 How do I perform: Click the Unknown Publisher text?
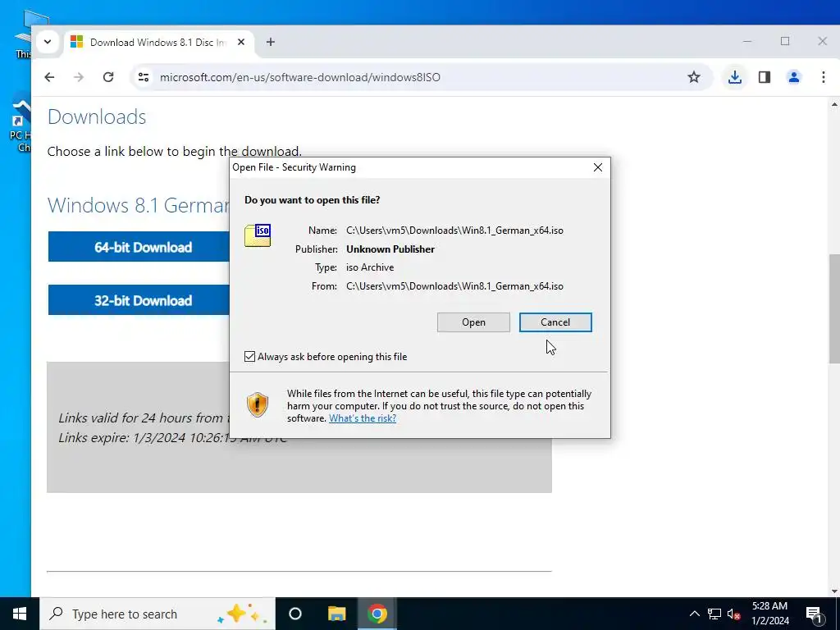tap(390, 249)
